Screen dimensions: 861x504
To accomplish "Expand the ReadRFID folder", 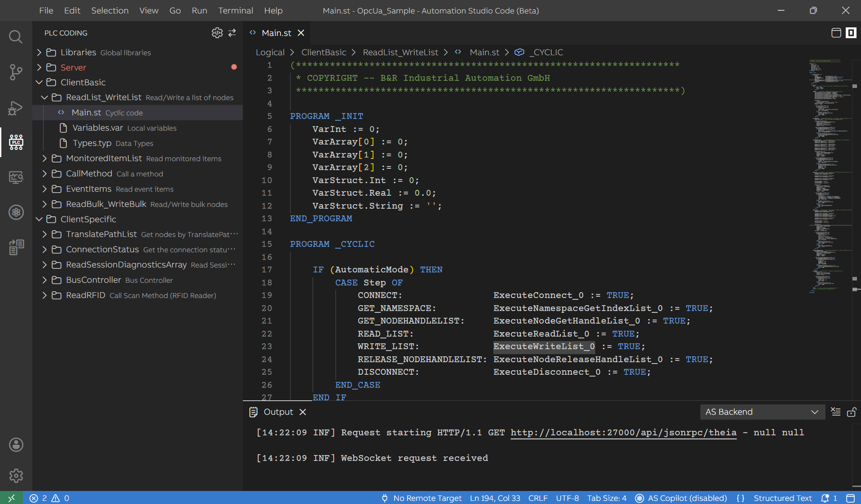I will (44, 295).
